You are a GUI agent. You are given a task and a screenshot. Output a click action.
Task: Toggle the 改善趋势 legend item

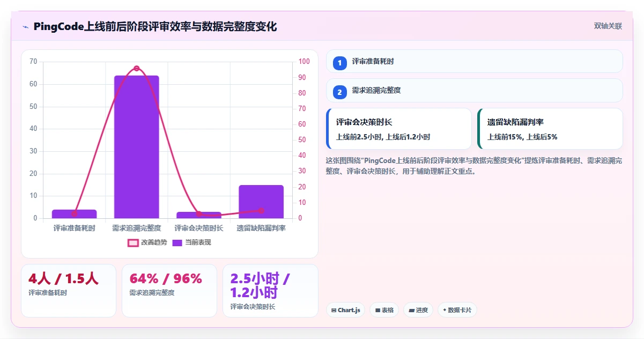pos(147,242)
